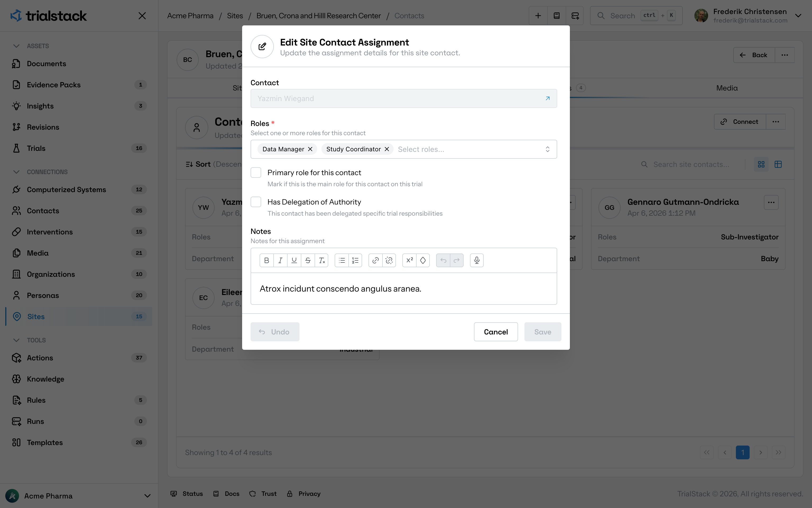Open the Frederik Christensen account menu

(748, 16)
